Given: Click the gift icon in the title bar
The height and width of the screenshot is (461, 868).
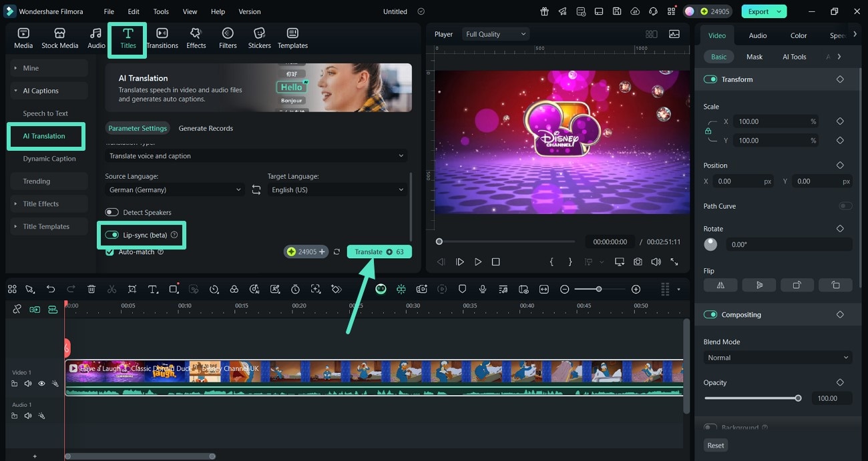Looking at the screenshot, I should pos(545,11).
